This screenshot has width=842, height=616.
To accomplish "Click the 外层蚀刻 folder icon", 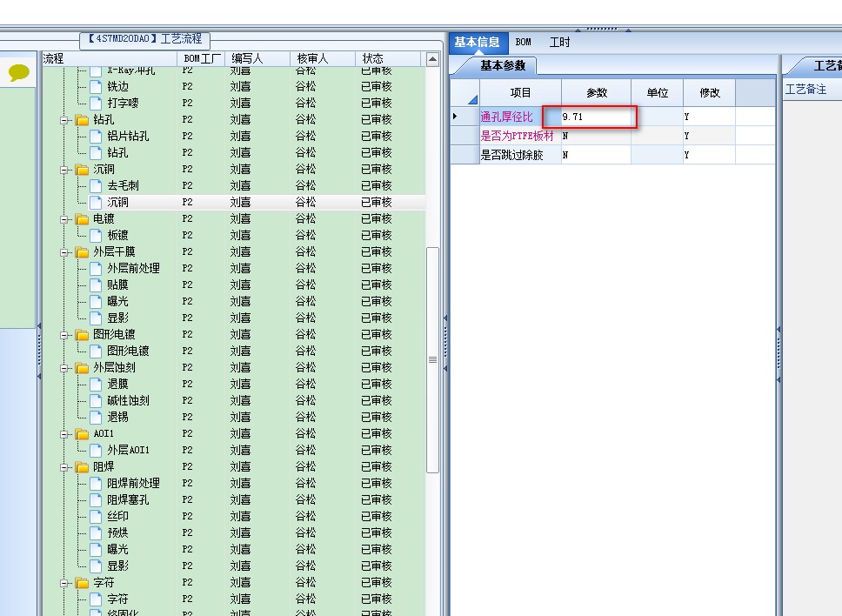I will pos(82,368).
